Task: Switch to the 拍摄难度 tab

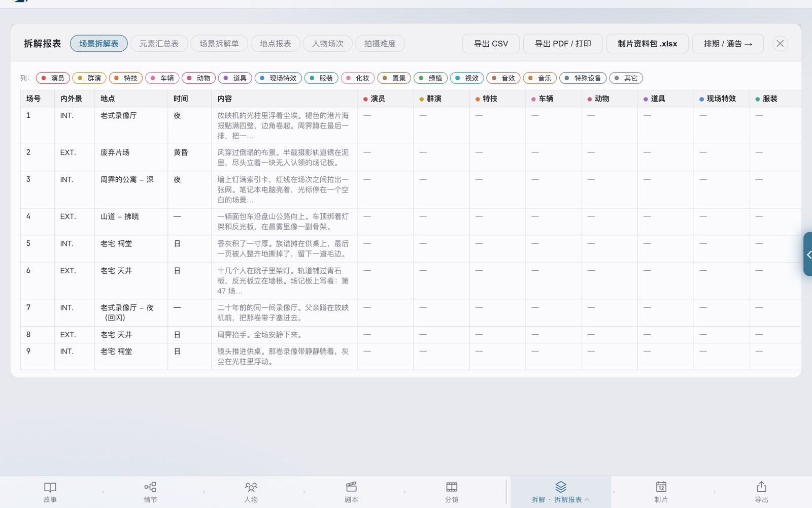Action: [x=380, y=44]
